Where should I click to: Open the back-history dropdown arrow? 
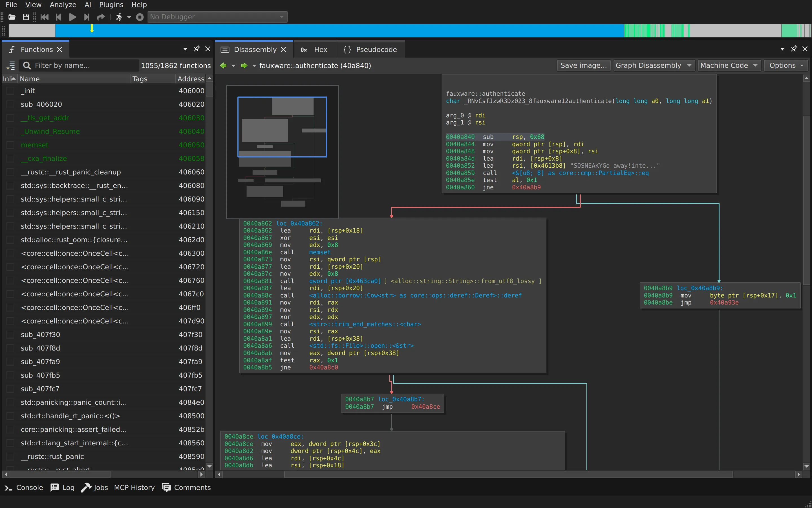pos(233,65)
